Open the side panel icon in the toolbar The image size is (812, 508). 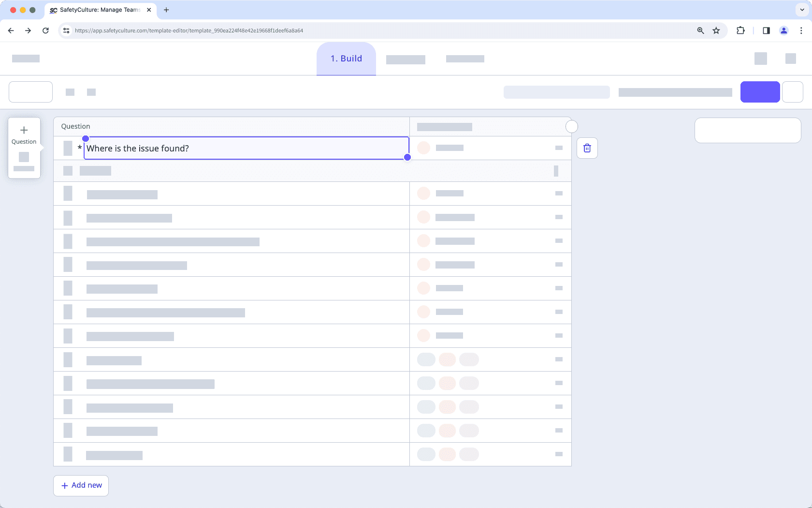click(766, 30)
